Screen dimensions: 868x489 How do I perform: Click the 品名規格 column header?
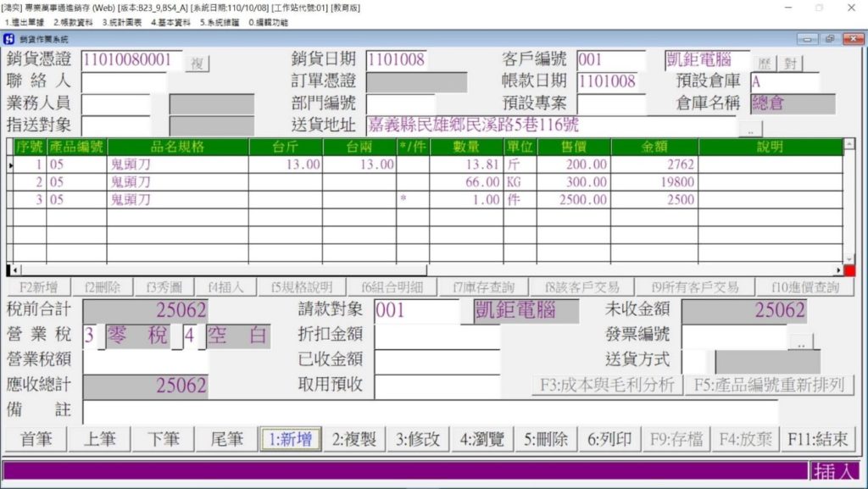(178, 147)
